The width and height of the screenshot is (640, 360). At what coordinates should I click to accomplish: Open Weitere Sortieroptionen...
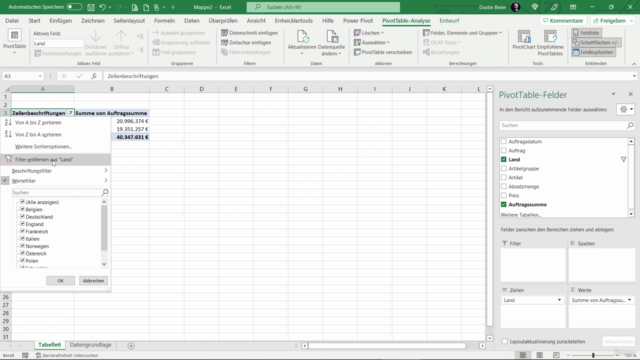coord(43,147)
